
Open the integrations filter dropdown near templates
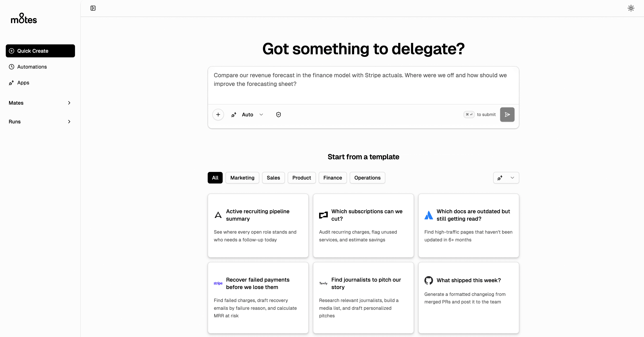click(x=506, y=178)
